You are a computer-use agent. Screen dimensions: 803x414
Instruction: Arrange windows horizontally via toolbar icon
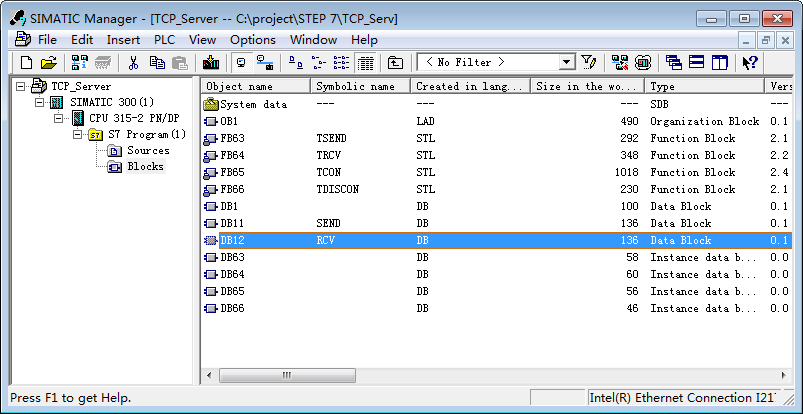696,63
